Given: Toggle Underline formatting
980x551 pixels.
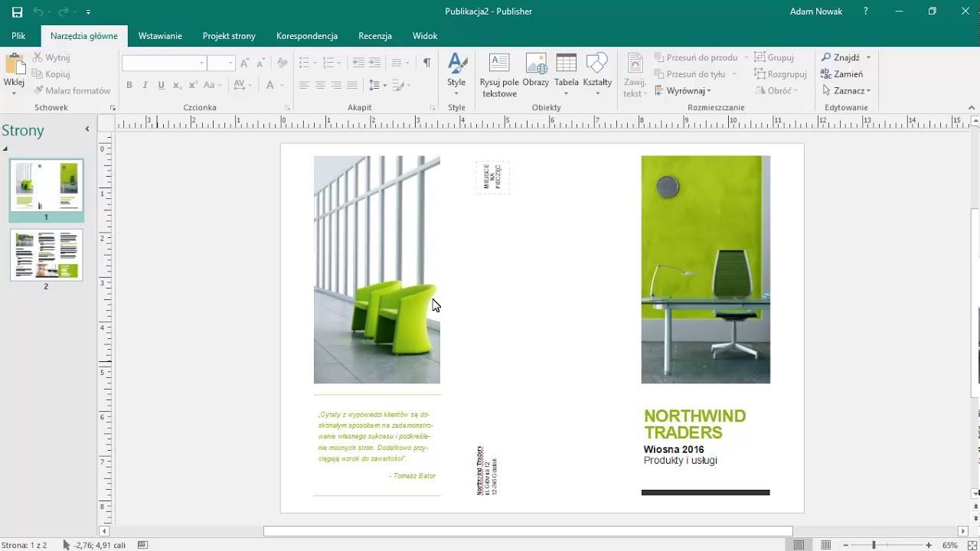Looking at the screenshot, I should [161, 85].
